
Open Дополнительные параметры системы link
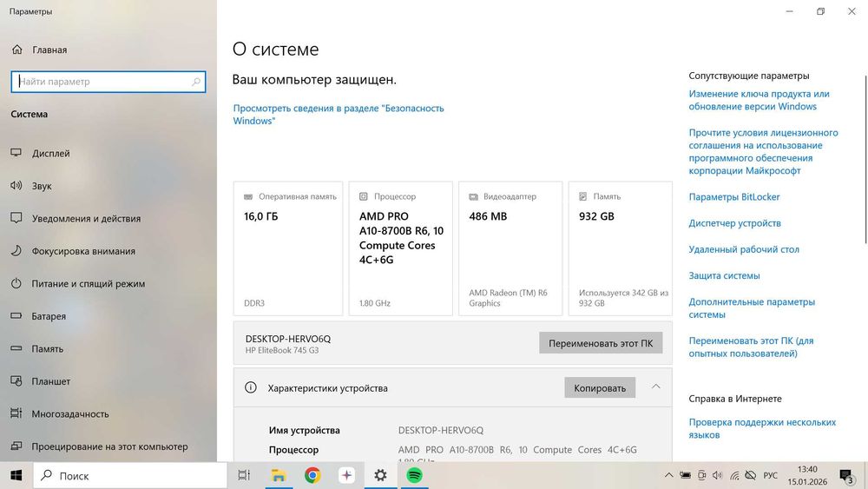pyautogui.click(x=752, y=308)
